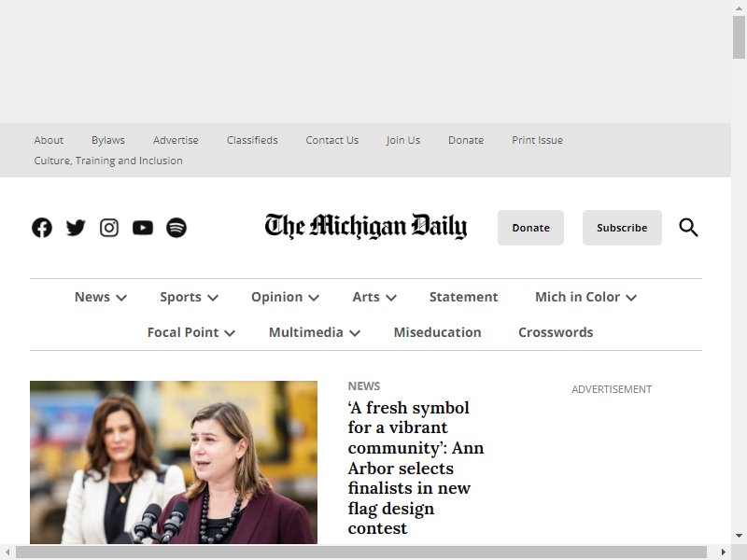This screenshot has height=560, width=747.
Task: Expand the Opinion submenu chevron
Action: click(x=314, y=298)
